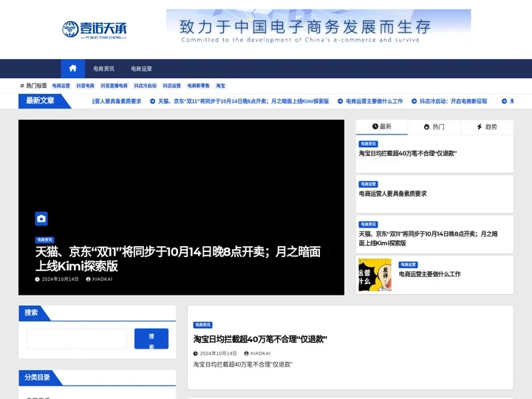Viewport: 532px width, 399px height.
Task: Click the thumbnail of 电商运营主要做什么工作
Action: click(x=375, y=275)
